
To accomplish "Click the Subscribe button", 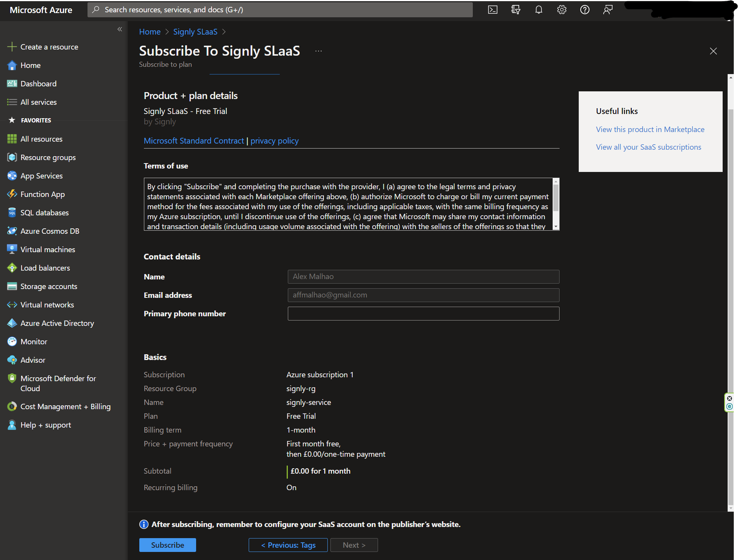I will tap(167, 545).
